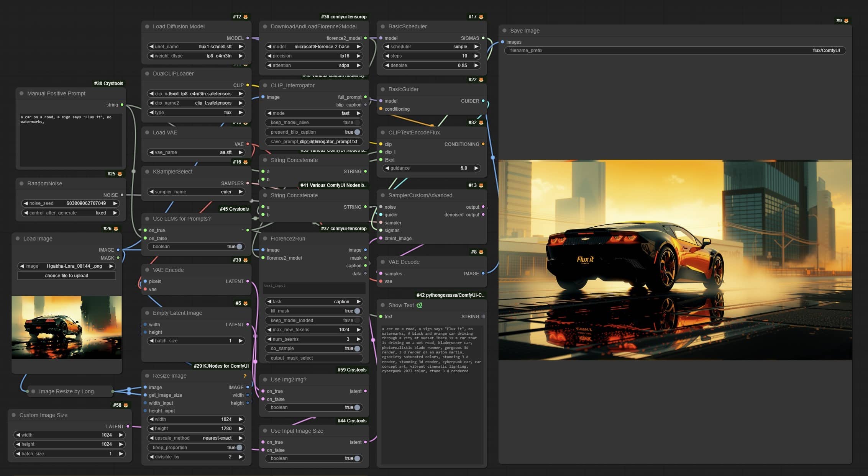Collapse the Load Image node dot
This screenshot has height=476, width=868.
pos(18,239)
